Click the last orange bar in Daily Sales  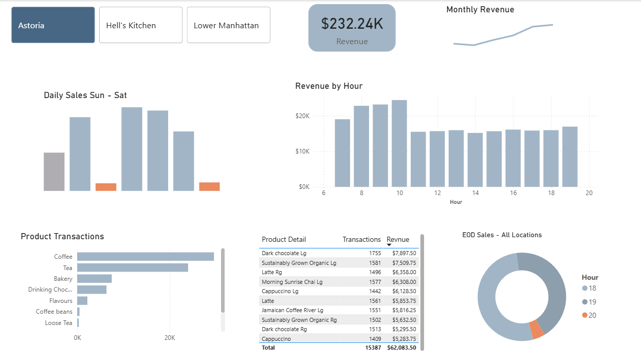click(209, 186)
